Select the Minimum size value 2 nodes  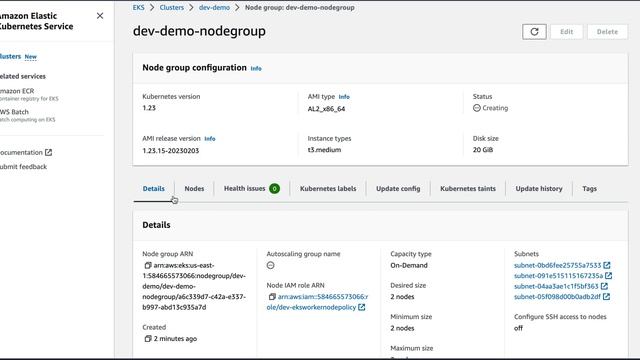pos(402,328)
